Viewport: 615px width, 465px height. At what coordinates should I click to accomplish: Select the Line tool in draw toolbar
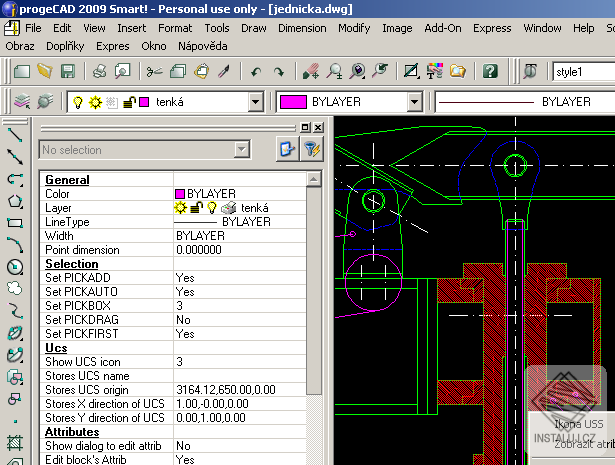pyautogui.click(x=15, y=134)
